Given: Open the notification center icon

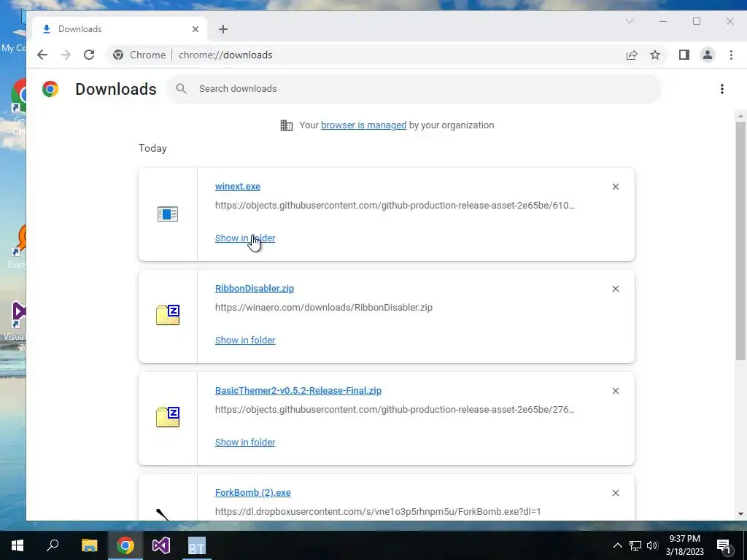Looking at the screenshot, I should (x=724, y=545).
